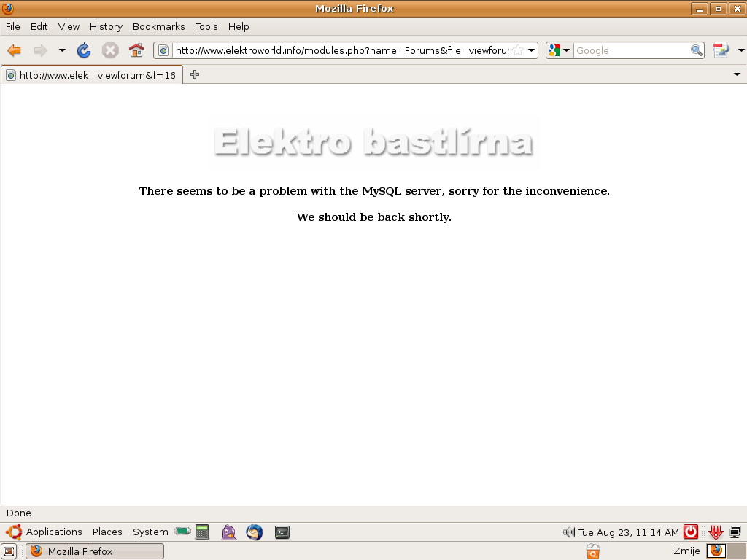The image size is (747, 560).
Task: Open the URL bar history dropdown
Action: [x=532, y=50]
